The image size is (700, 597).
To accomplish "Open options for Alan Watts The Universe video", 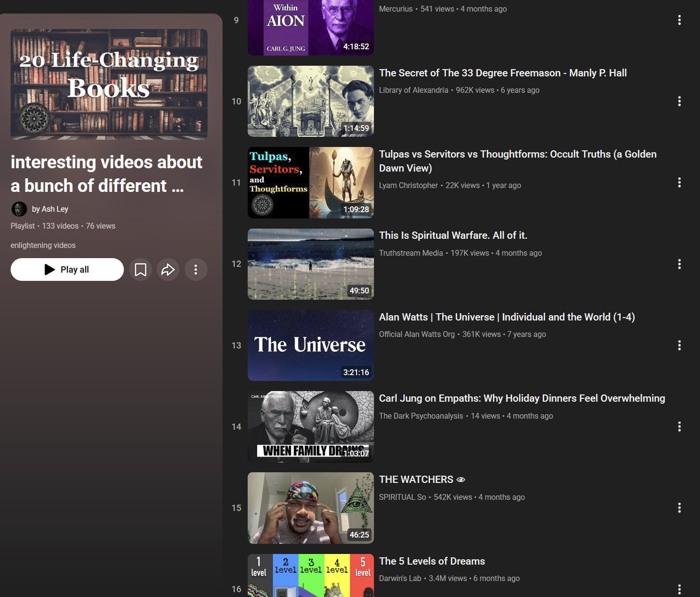I will 679,345.
